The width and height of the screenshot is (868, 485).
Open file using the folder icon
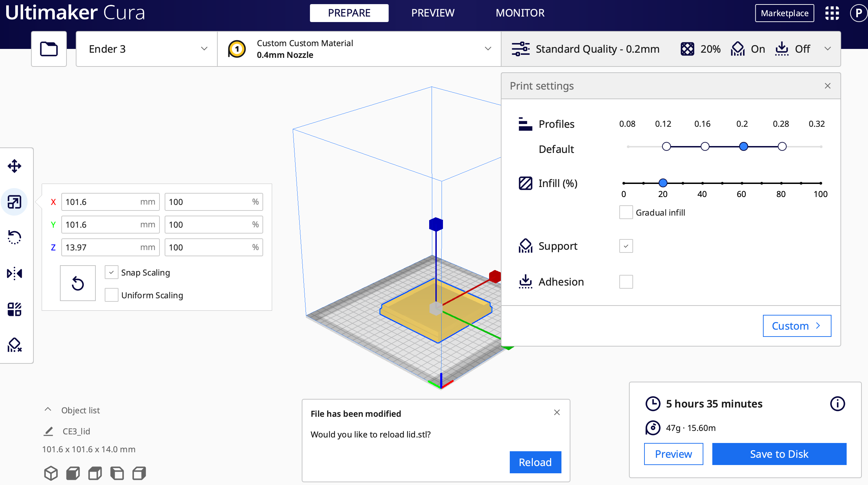click(49, 49)
